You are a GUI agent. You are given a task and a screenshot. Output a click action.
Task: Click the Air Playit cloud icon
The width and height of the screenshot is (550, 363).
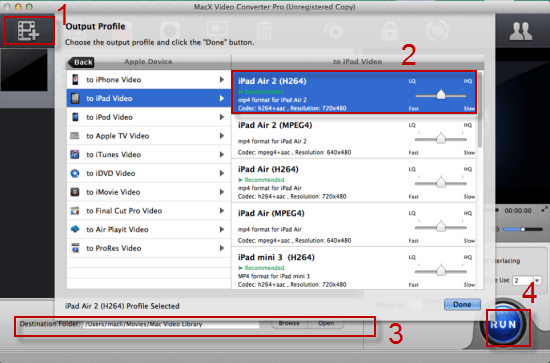(75, 229)
